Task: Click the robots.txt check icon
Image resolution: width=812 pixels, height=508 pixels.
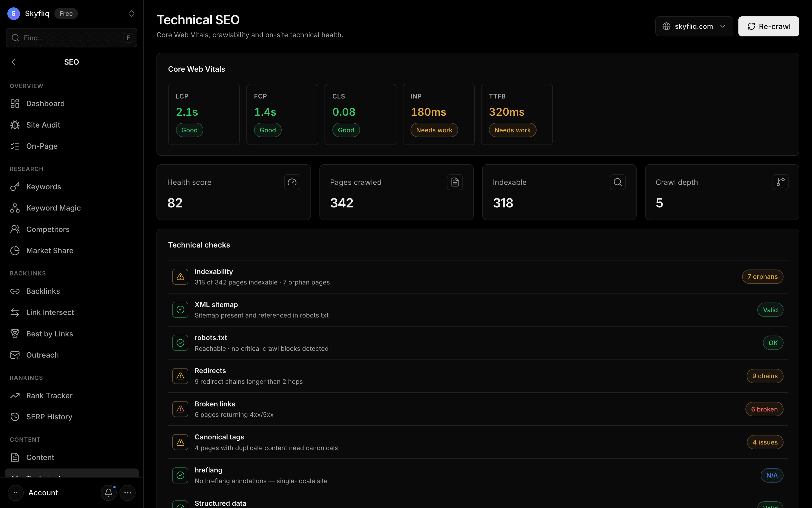Action: point(180,343)
